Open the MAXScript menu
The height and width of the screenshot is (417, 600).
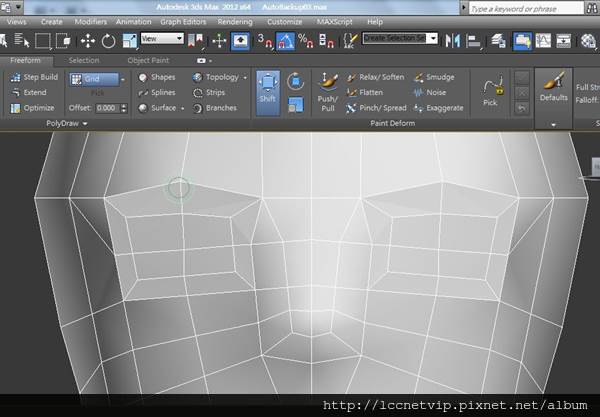(x=334, y=22)
